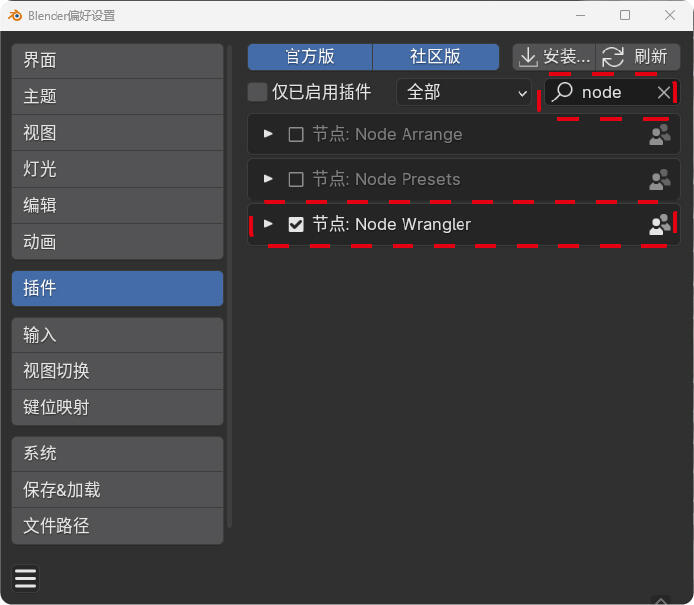
Task: Expand Node Arrange add-on details
Action: pyautogui.click(x=268, y=134)
